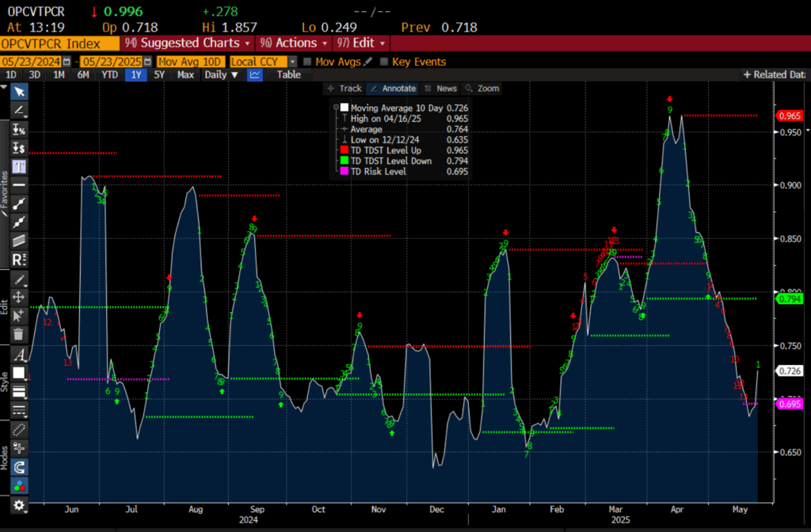Edit the end date 05/23/2025 field

pyautogui.click(x=112, y=62)
